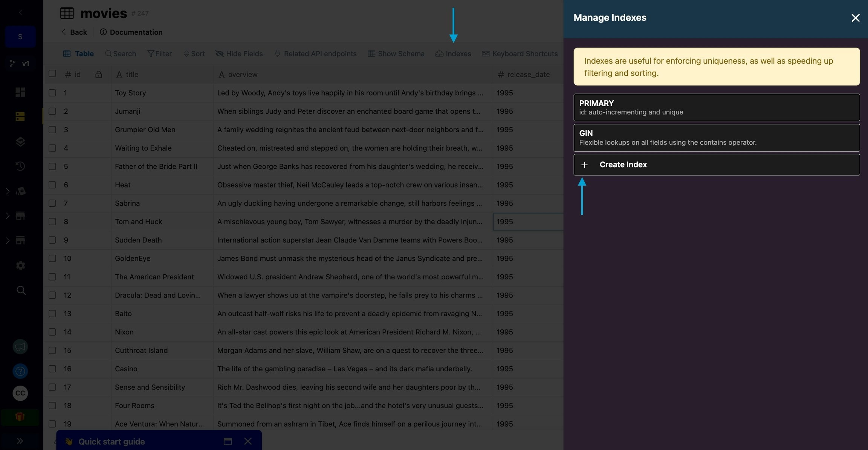Open the Filter toolbar option
This screenshot has width=868, height=450.
coord(159,54)
